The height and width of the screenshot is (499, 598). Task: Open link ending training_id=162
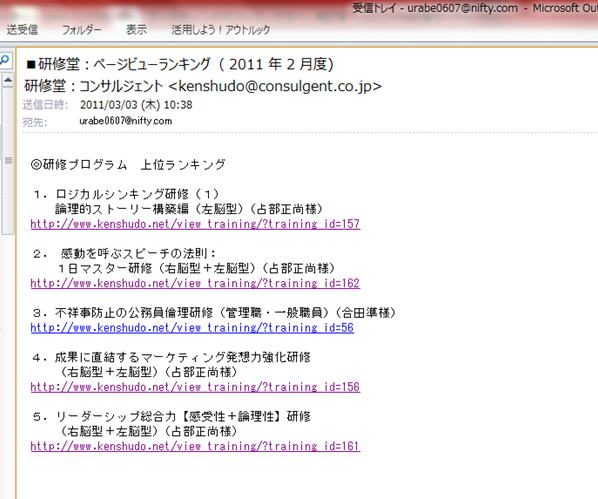[195, 283]
